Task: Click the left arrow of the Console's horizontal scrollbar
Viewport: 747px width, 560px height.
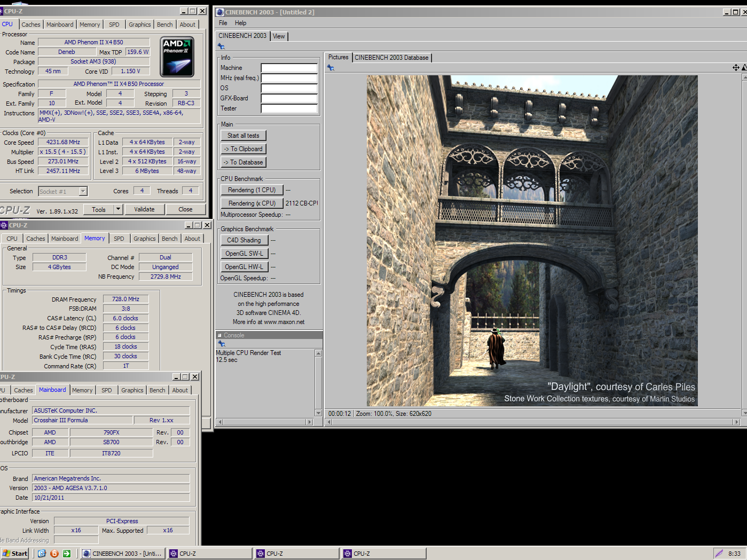Action: pos(219,422)
